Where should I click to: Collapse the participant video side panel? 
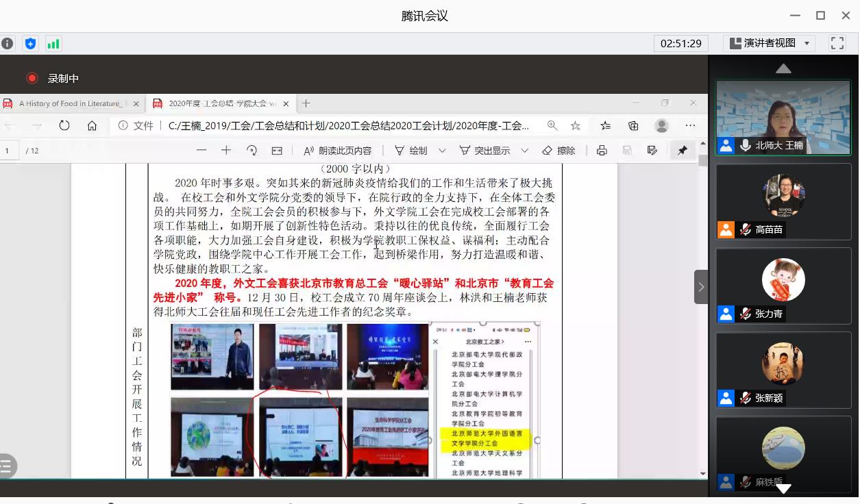pyautogui.click(x=701, y=287)
